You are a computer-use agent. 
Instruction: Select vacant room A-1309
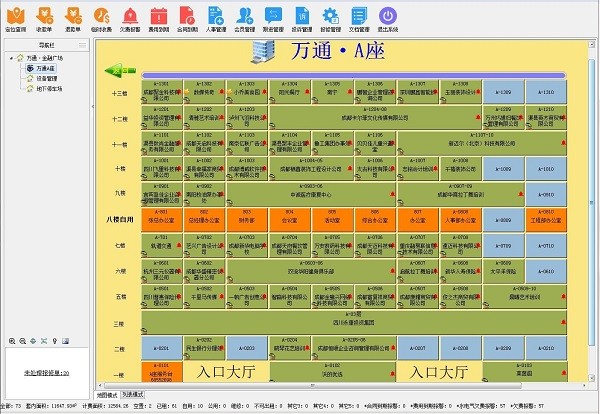pyautogui.click(x=503, y=92)
